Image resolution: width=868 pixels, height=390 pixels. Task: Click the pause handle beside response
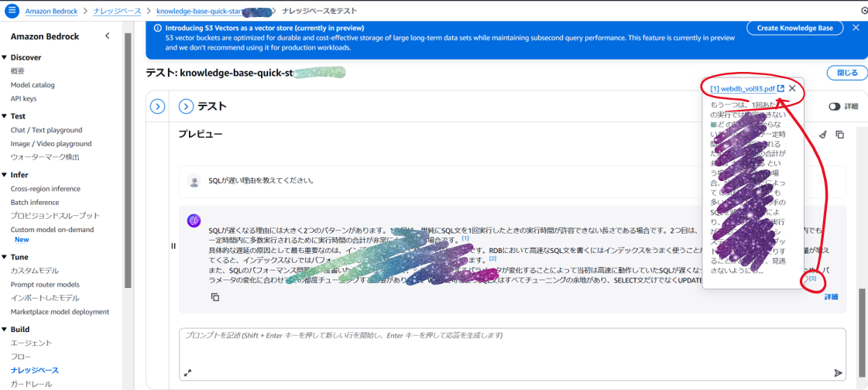(x=173, y=246)
